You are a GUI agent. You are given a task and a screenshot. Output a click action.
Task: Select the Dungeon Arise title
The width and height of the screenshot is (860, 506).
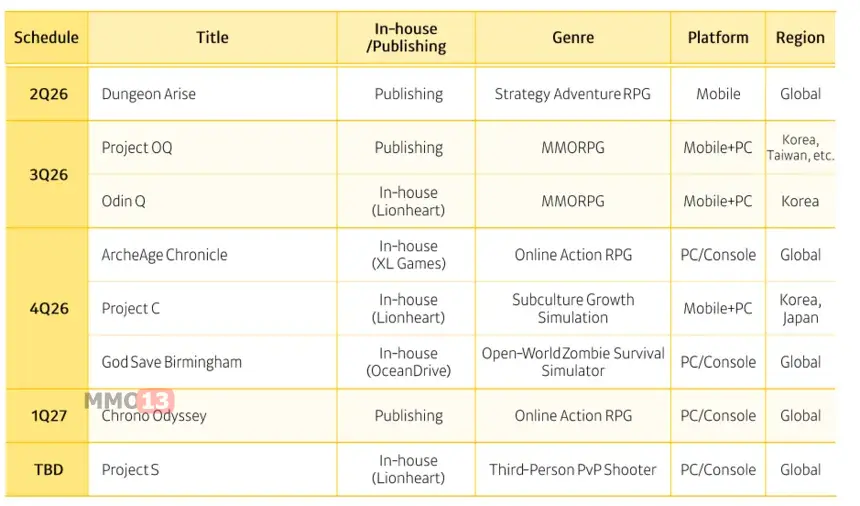pos(149,94)
